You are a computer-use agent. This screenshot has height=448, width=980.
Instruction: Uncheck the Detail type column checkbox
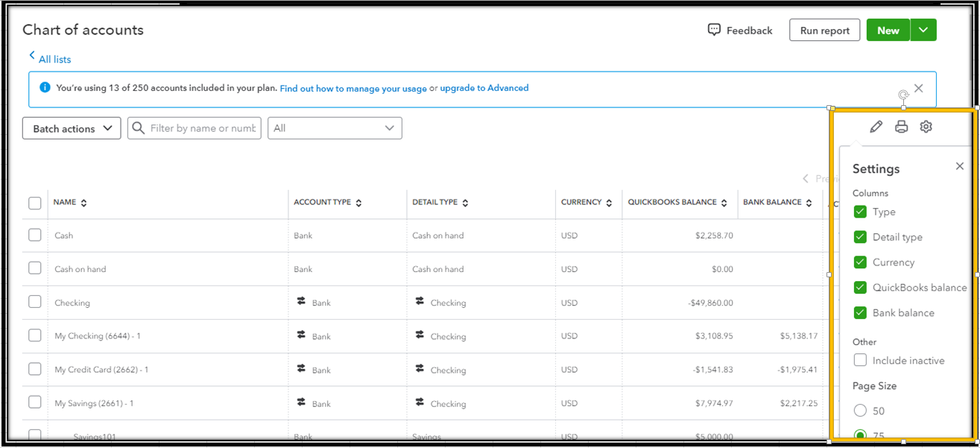coord(860,237)
